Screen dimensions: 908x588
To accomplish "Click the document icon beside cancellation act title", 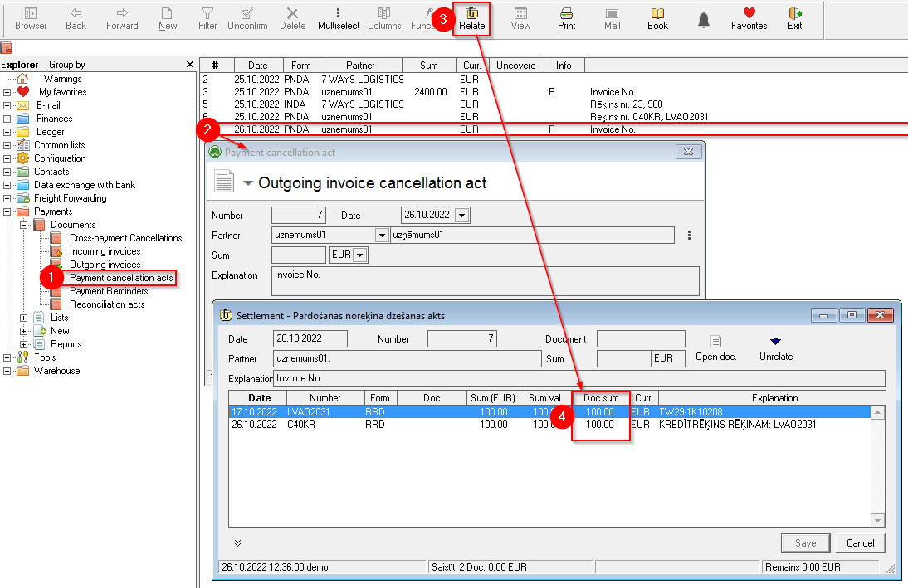I will tap(223, 181).
